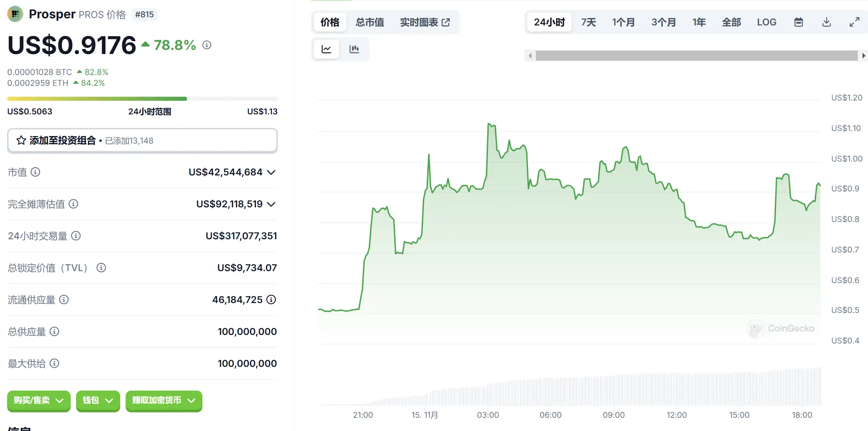Click the info icon next to 78.8% change
Viewport: 868px width, 431px height.
tap(207, 45)
